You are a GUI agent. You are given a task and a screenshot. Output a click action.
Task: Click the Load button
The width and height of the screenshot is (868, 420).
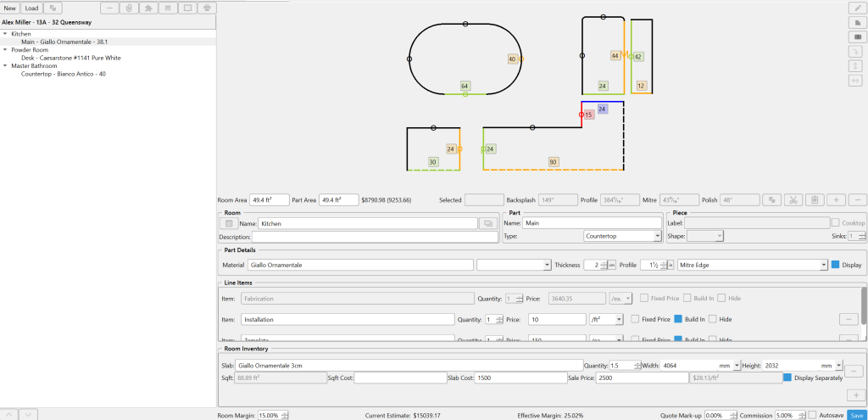click(x=31, y=8)
